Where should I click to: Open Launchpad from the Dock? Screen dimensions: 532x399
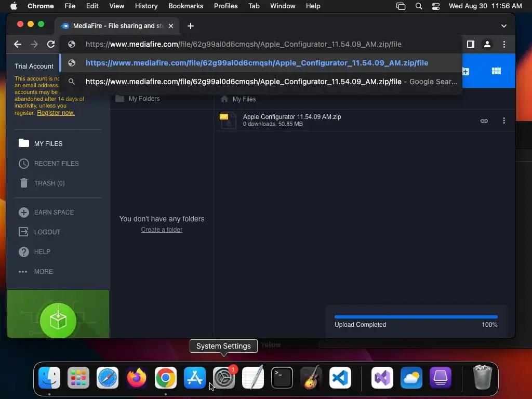click(78, 378)
